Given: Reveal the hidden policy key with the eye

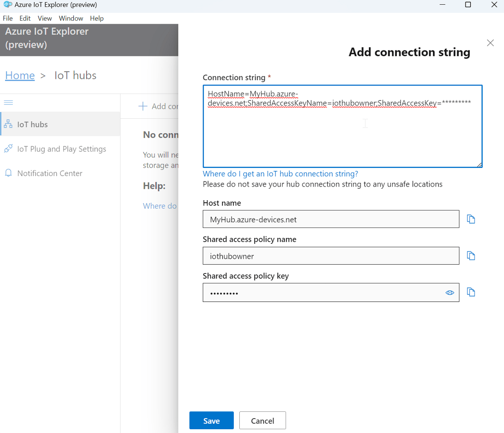Looking at the screenshot, I should coord(450,292).
